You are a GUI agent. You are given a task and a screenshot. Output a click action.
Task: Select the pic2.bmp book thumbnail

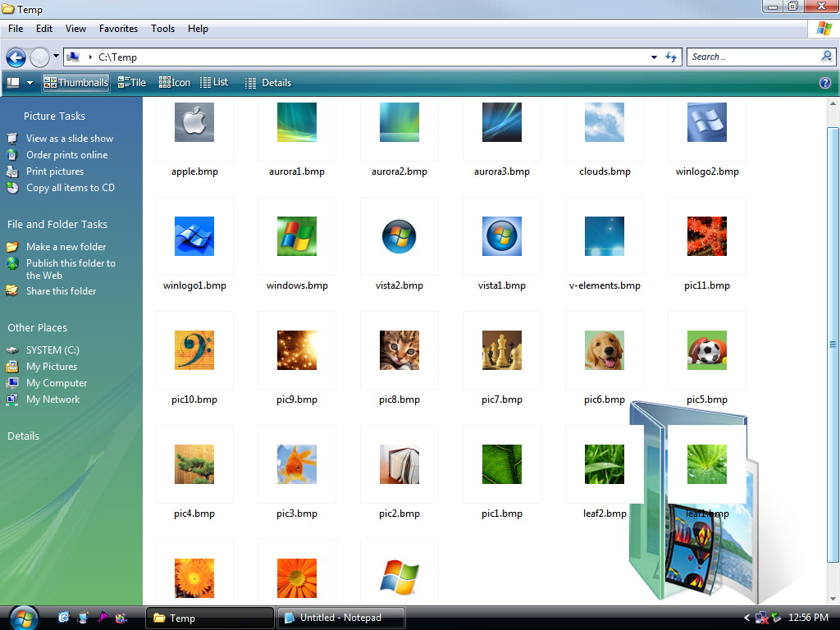(399, 464)
